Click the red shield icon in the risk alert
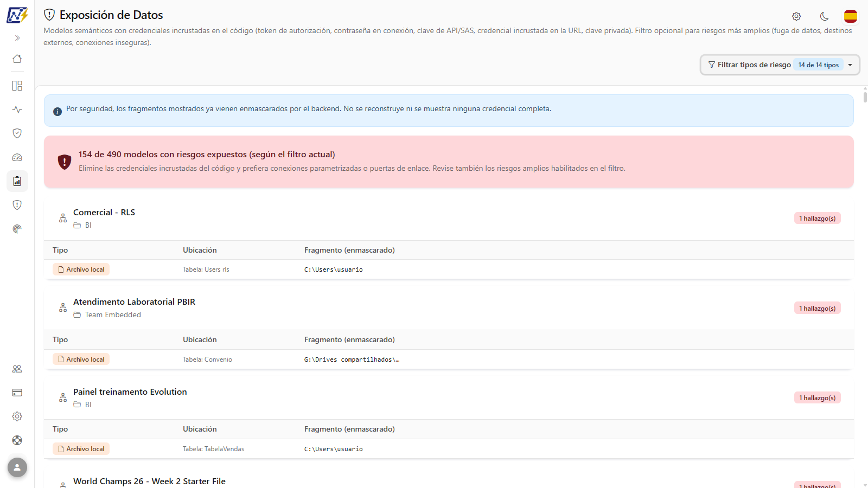 [x=65, y=162]
